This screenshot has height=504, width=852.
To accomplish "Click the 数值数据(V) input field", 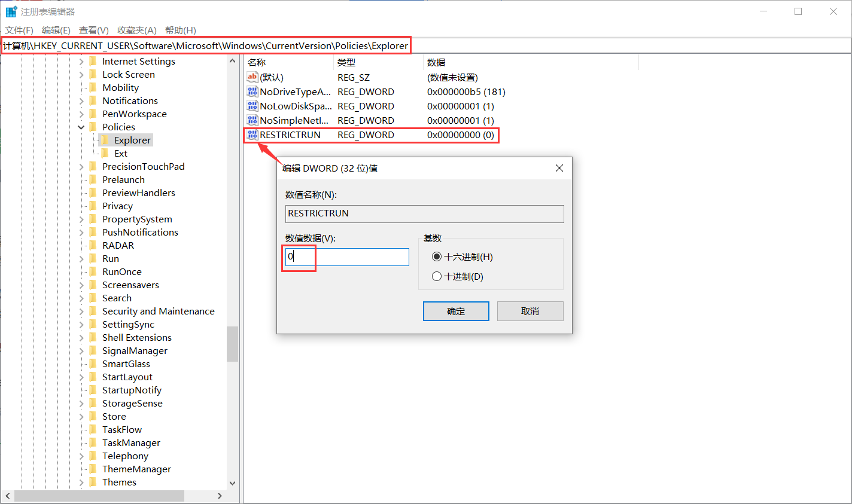I will [347, 256].
